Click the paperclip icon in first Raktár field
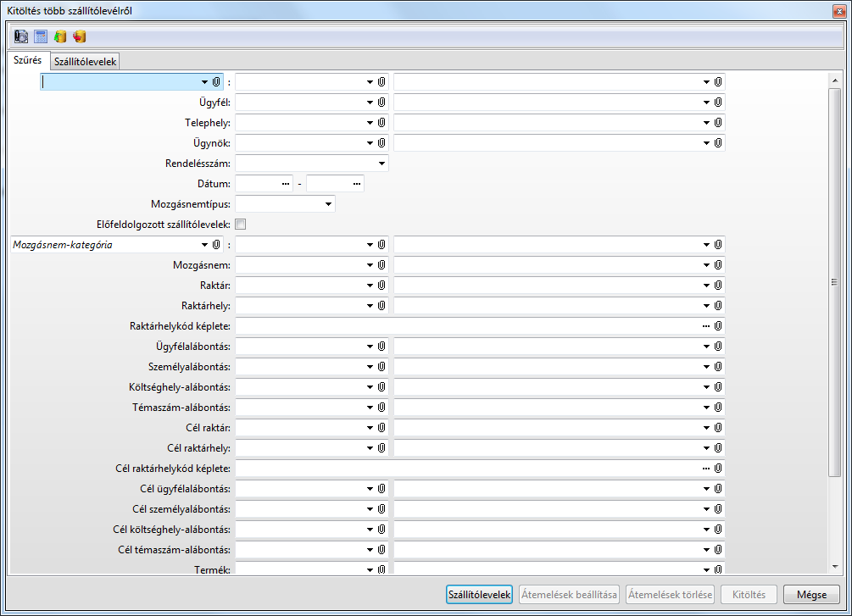Screen dimensions: 852x616 click(x=381, y=286)
